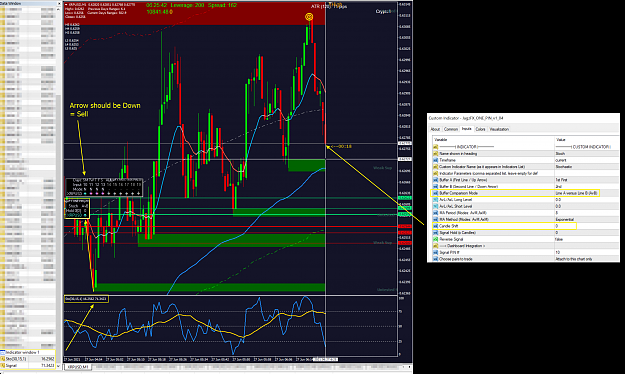The width and height of the screenshot is (625, 374).
Task: Click the Signal row in Data Window
Action: point(28,365)
